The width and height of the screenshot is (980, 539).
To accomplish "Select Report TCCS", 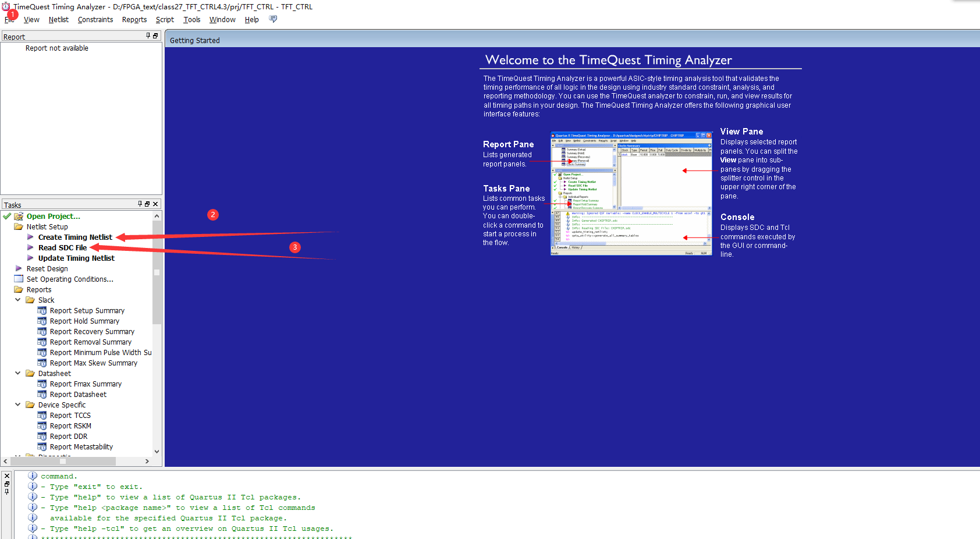I will pos(70,416).
